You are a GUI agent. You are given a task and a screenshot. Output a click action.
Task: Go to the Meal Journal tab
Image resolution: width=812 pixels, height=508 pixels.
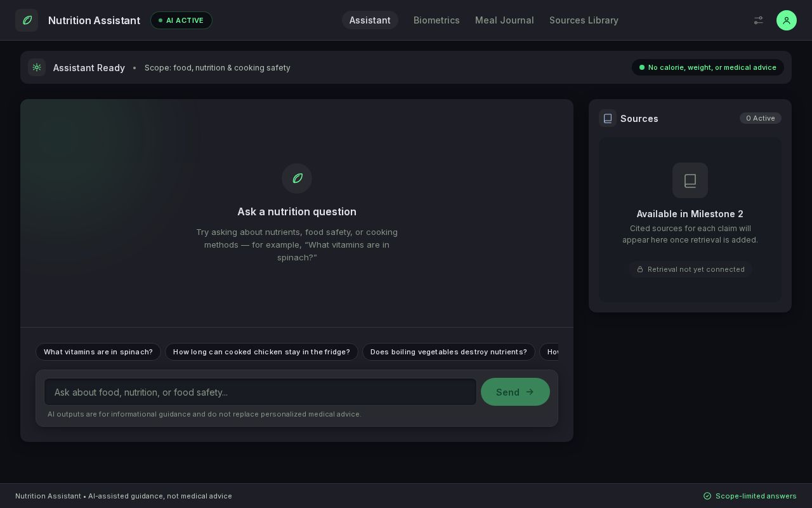504,20
